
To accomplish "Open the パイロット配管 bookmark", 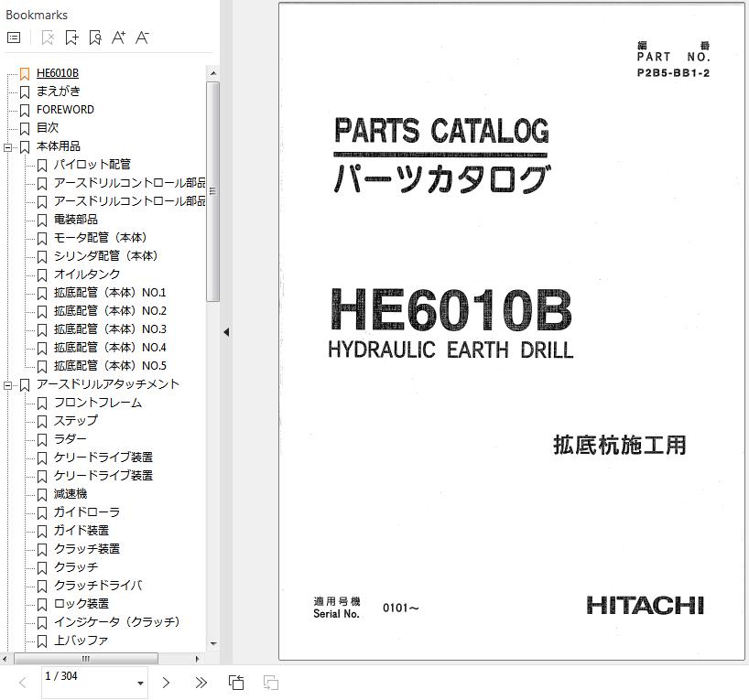I will [x=92, y=165].
